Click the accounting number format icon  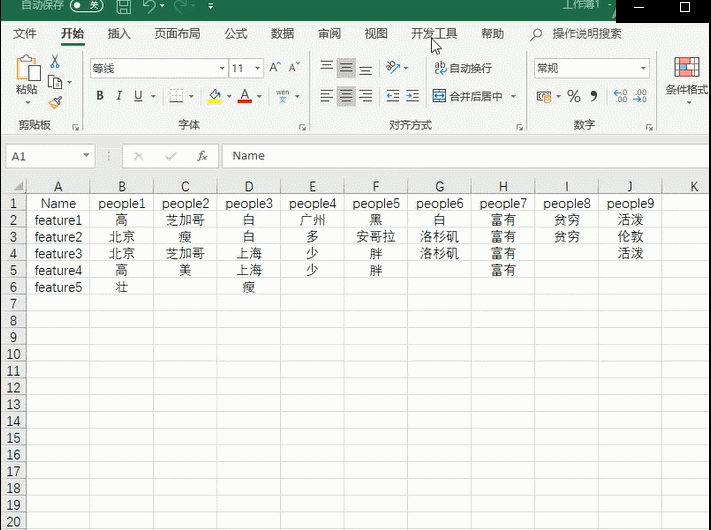(x=544, y=96)
